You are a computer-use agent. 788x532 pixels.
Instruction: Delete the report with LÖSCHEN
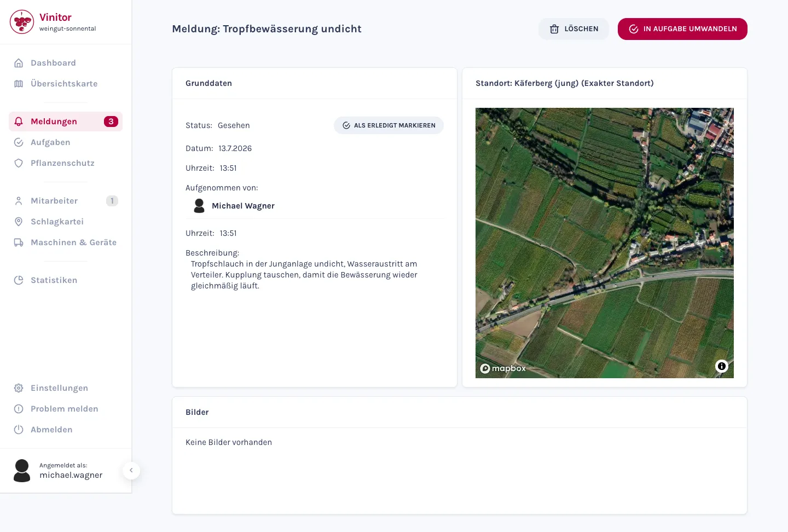[x=573, y=29]
